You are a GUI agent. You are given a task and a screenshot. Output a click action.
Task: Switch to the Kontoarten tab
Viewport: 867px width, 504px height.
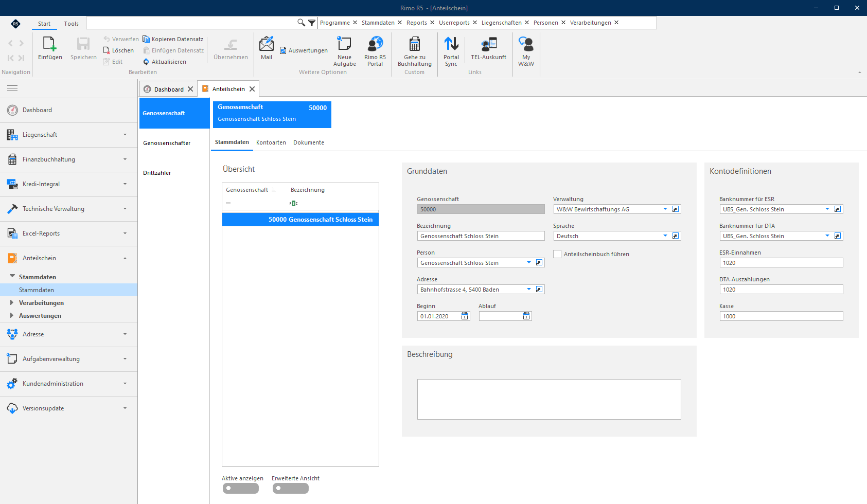271,142
